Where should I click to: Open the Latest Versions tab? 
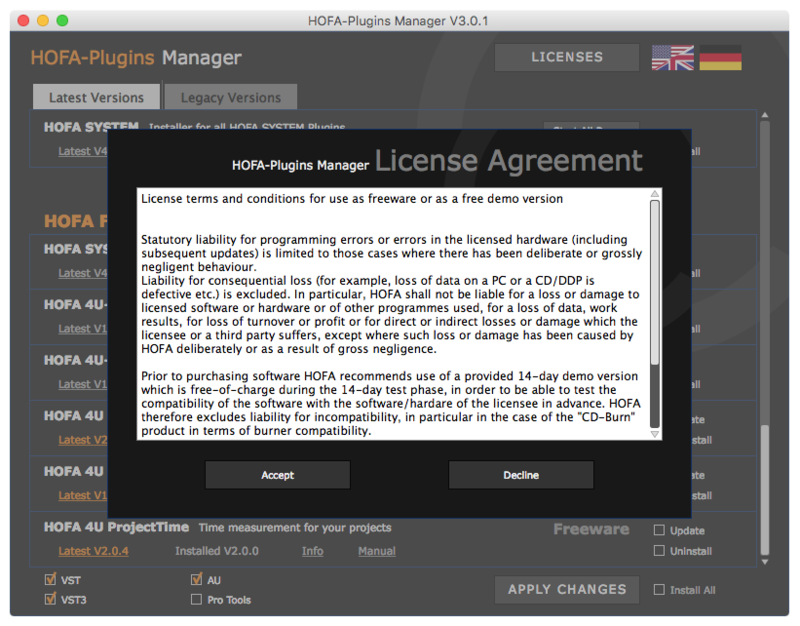click(96, 97)
